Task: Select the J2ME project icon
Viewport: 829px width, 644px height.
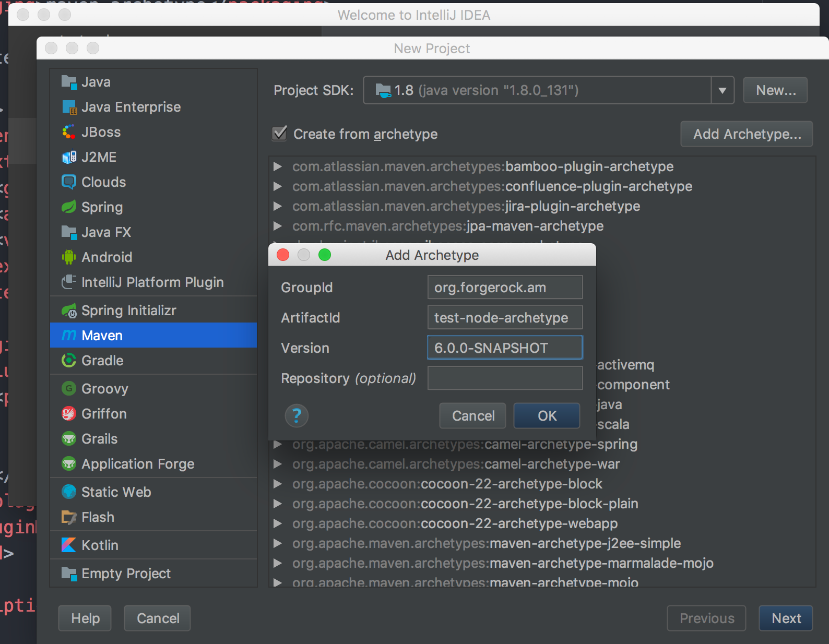Action: pyautogui.click(x=69, y=157)
